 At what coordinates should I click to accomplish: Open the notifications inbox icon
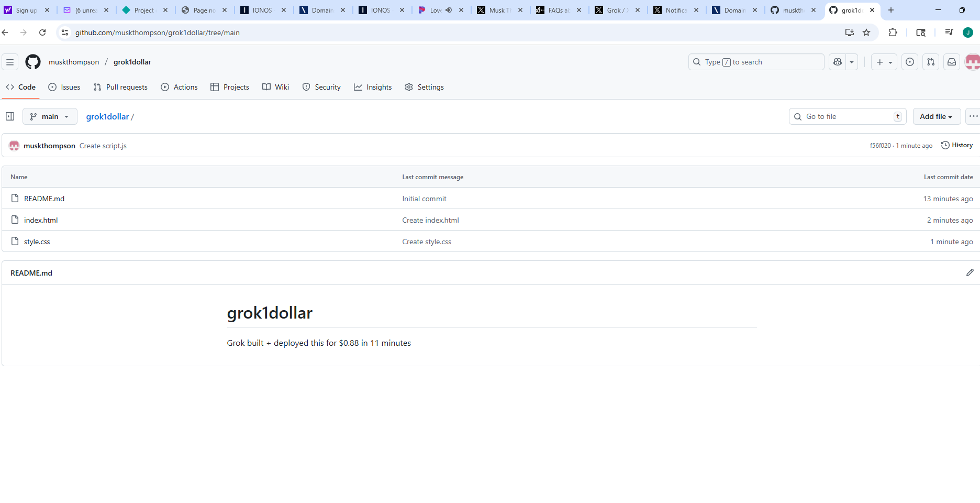point(951,62)
